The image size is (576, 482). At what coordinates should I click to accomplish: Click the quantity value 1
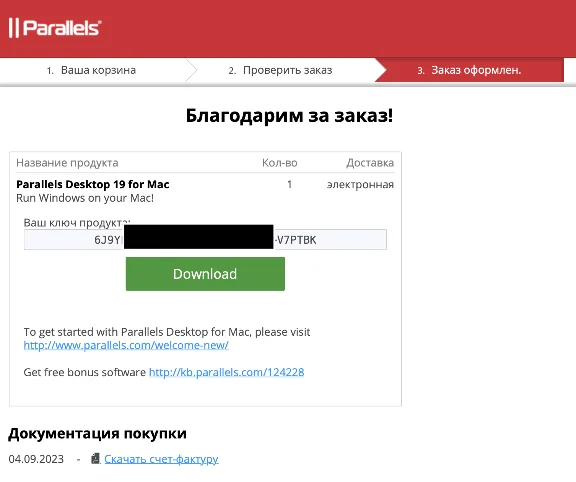point(289,184)
